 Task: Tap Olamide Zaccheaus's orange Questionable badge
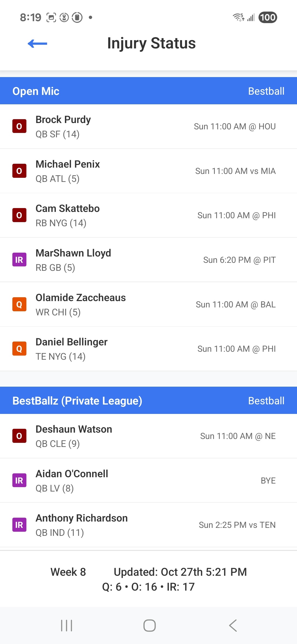19,304
